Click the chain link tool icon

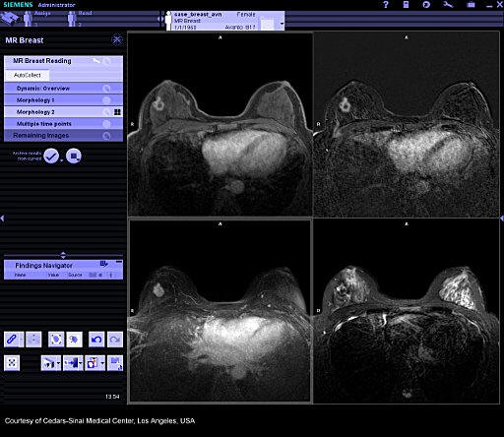pyautogui.click(x=12, y=340)
